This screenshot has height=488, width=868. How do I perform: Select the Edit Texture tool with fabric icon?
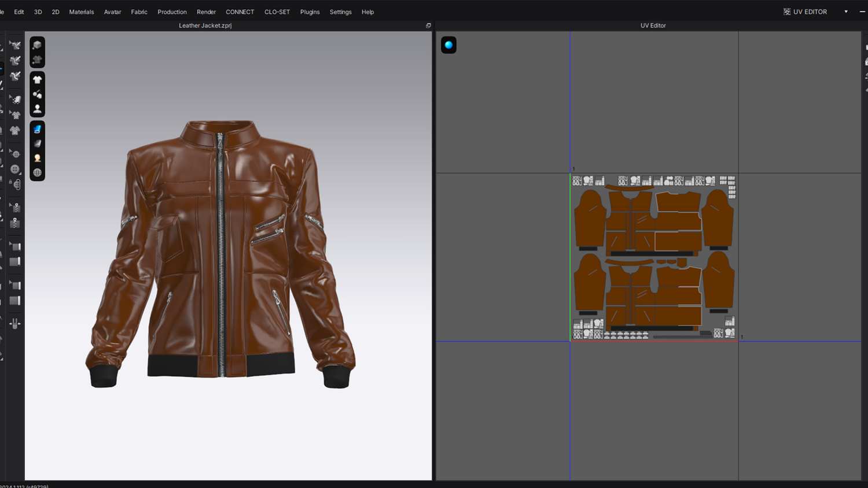15,99
